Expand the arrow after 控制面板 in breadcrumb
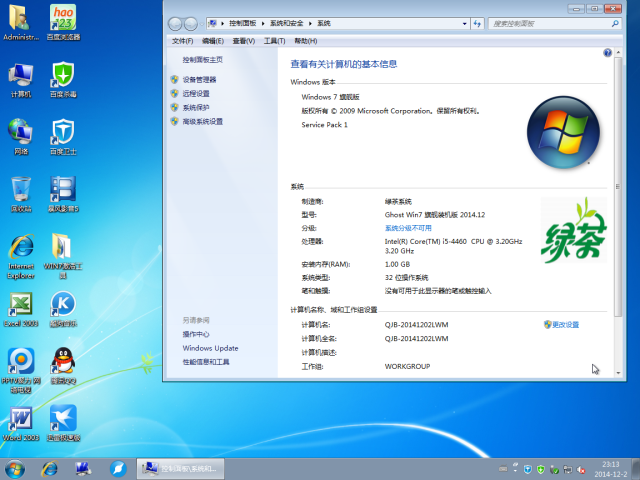Screen dimensions: 640x480 (x=263, y=24)
